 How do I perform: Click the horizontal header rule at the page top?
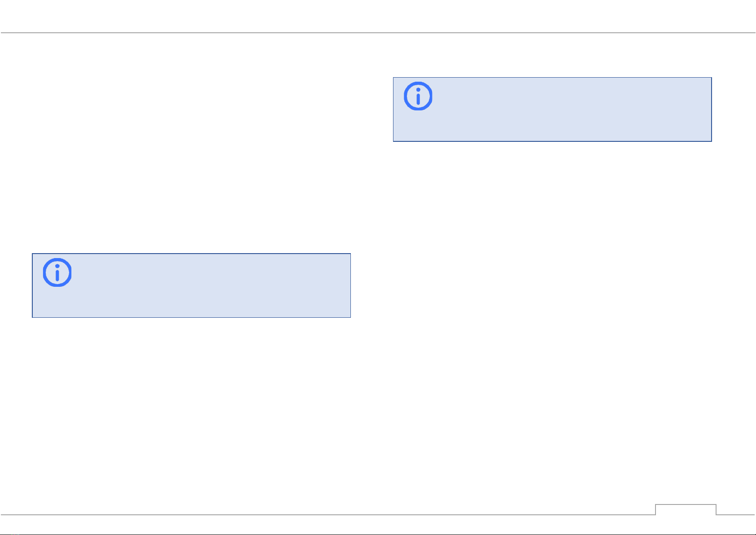point(378,33)
